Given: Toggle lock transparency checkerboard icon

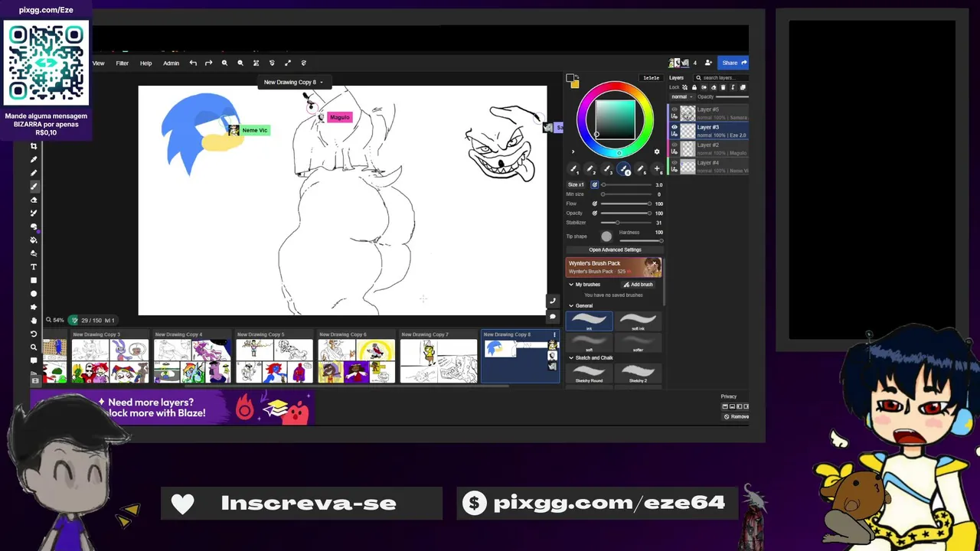Looking at the screenshot, I should click(685, 87).
